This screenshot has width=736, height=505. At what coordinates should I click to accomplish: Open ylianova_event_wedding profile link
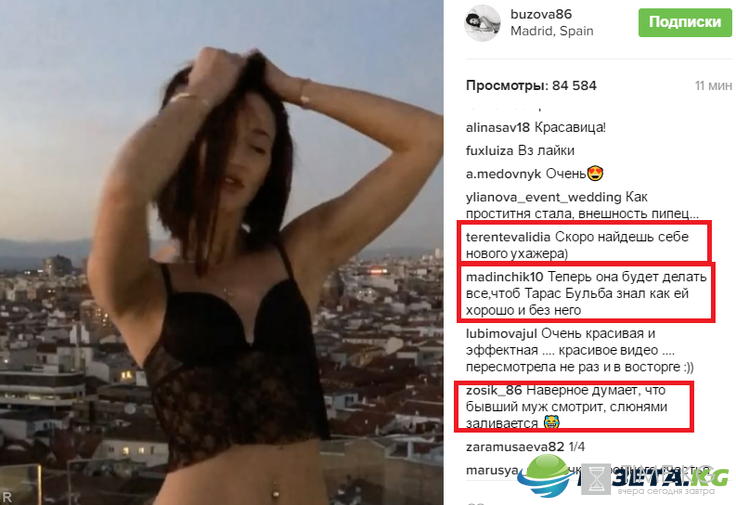(x=544, y=198)
